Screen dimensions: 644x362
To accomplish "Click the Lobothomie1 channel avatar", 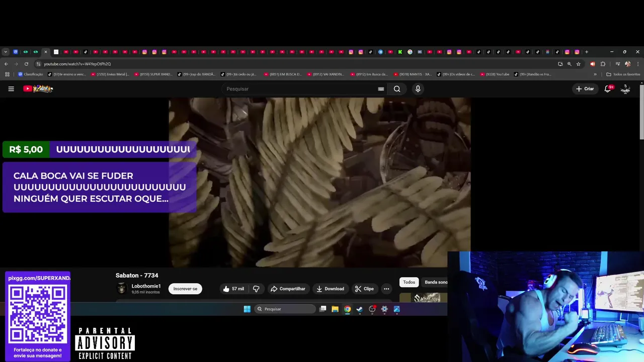I will (121, 289).
